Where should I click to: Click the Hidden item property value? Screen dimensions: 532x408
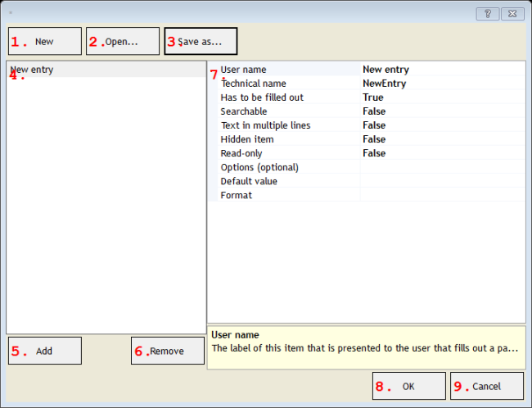tap(442, 139)
